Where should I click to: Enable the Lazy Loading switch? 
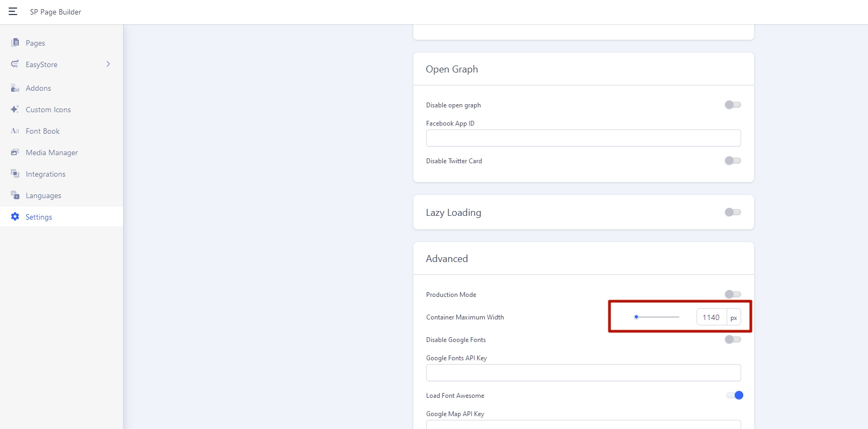733,212
